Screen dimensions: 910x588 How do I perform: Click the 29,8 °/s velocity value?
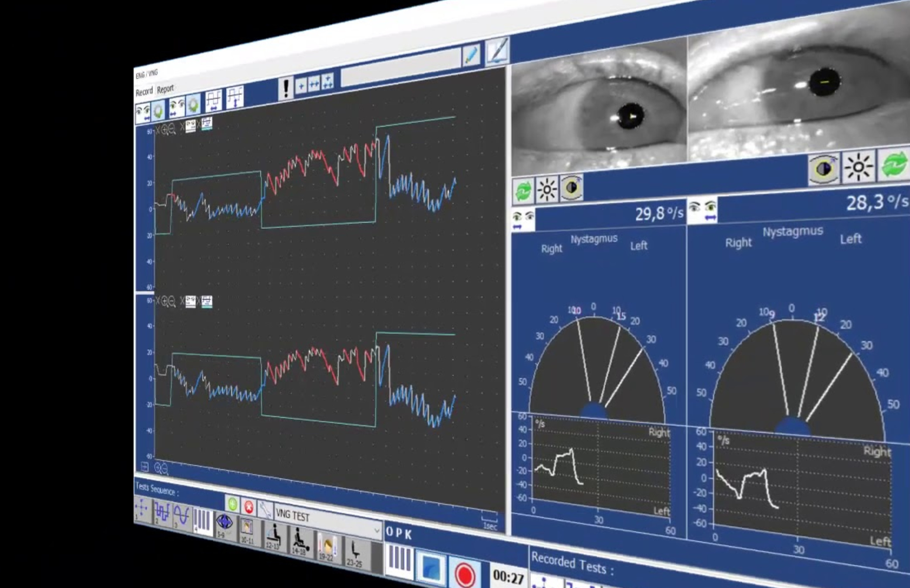click(658, 213)
